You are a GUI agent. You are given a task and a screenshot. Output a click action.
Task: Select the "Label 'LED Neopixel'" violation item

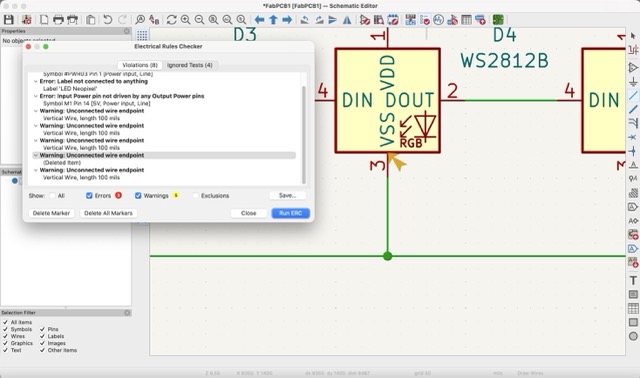pyautogui.click(x=70, y=89)
